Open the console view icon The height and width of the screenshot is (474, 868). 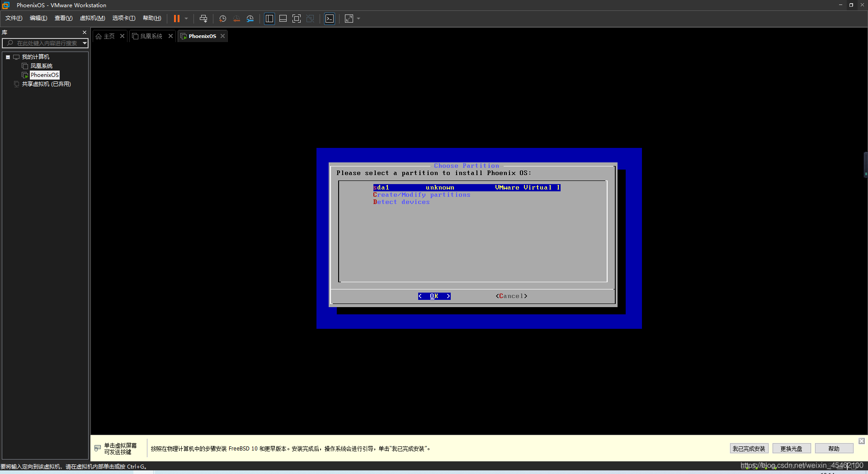tap(330, 19)
